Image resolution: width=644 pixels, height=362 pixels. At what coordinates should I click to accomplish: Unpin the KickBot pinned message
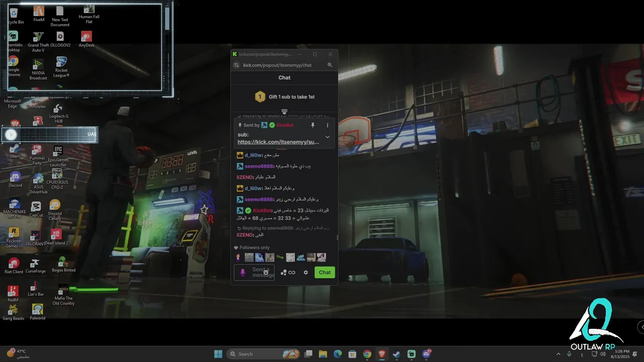coord(312,125)
